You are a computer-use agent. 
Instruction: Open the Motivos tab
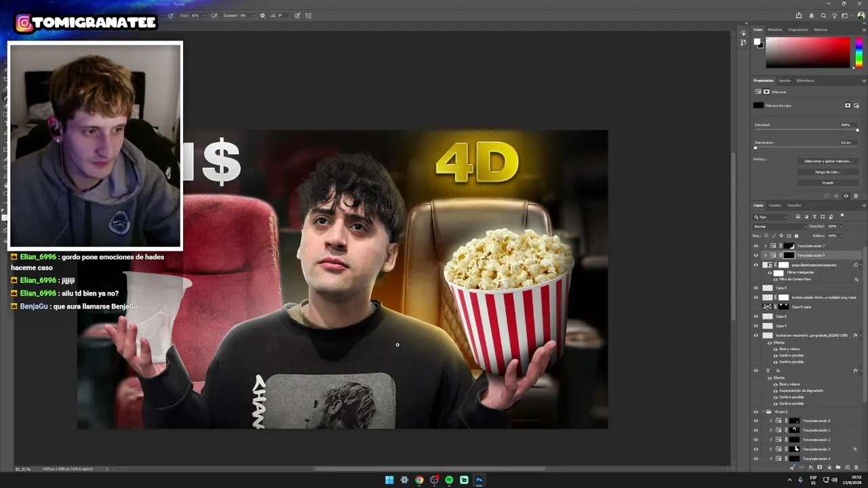(821, 30)
